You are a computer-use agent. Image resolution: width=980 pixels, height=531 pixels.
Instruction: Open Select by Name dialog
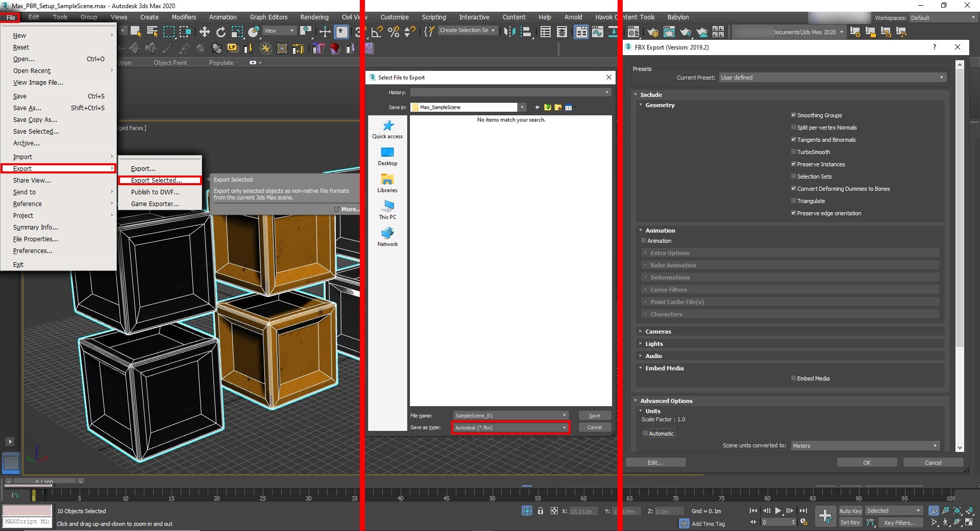point(153,32)
